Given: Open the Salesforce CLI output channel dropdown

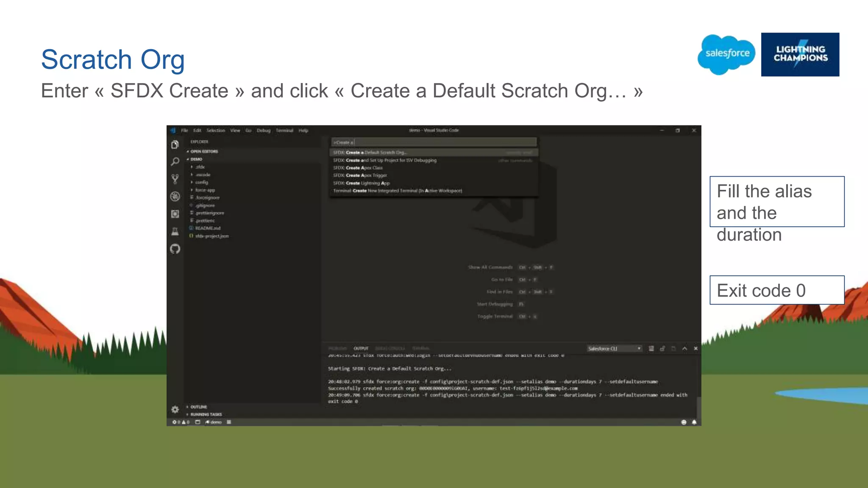Looking at the screenshot, I should pos(615,349).
